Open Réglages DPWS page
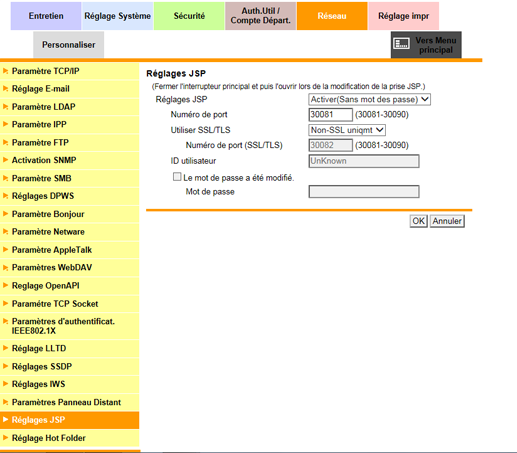 coord(69,196)
